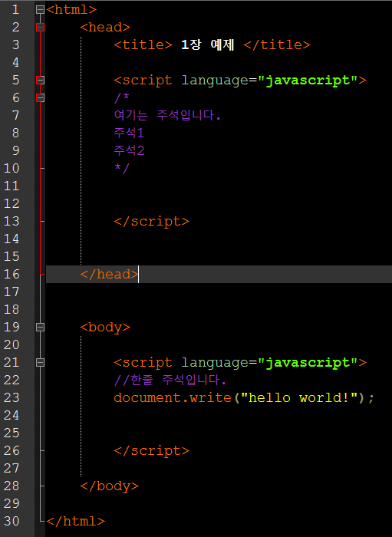Click the <script tag name on line 21
392x537 pixels.
pyautogui.click(x=143, y=363)
